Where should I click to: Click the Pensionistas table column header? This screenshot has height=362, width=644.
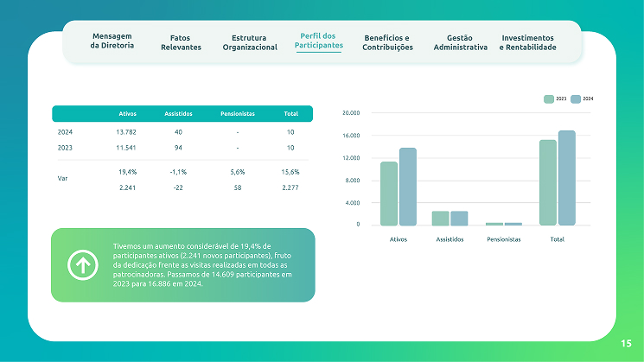(x=237, y=114)
